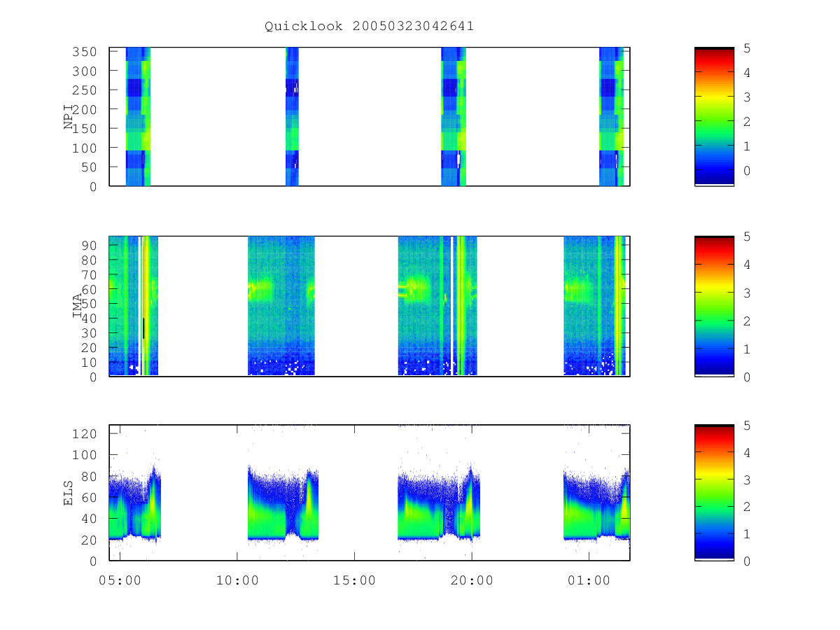
Task: Click the last NPI data strip
Action: tap(612, 116)
